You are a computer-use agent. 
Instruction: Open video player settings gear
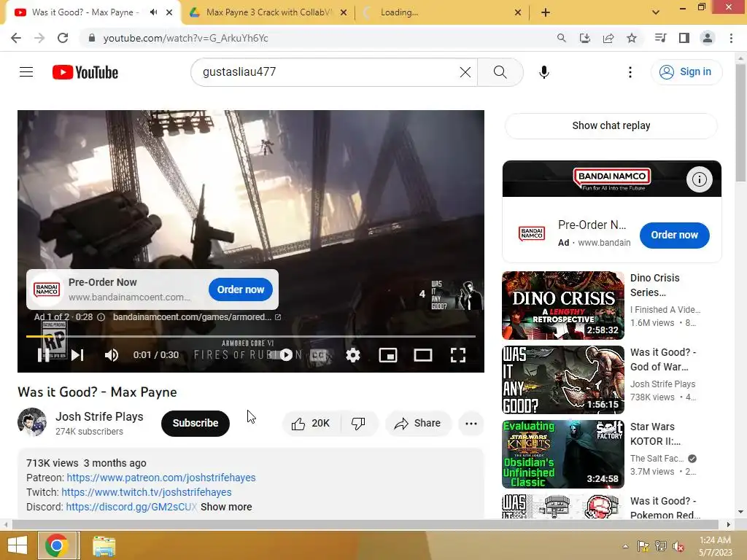click(x=353, y=355)
